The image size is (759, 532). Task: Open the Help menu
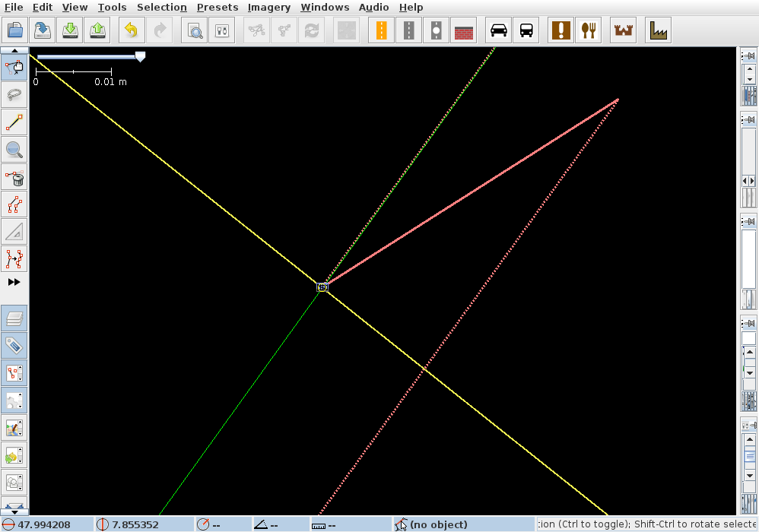pos(411,8)
